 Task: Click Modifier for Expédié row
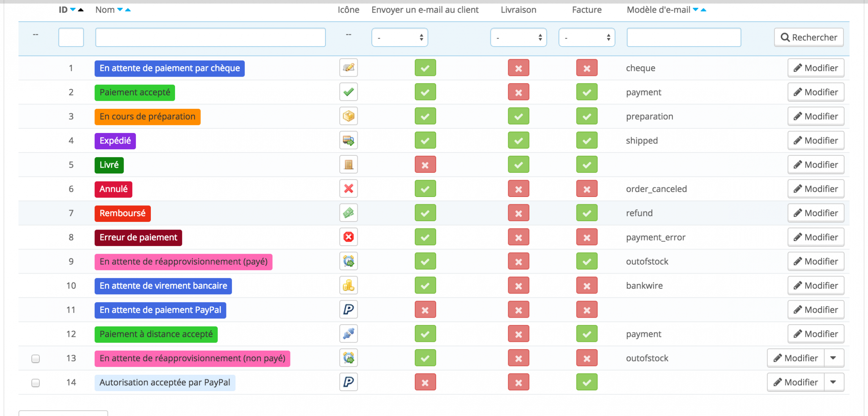816,141
